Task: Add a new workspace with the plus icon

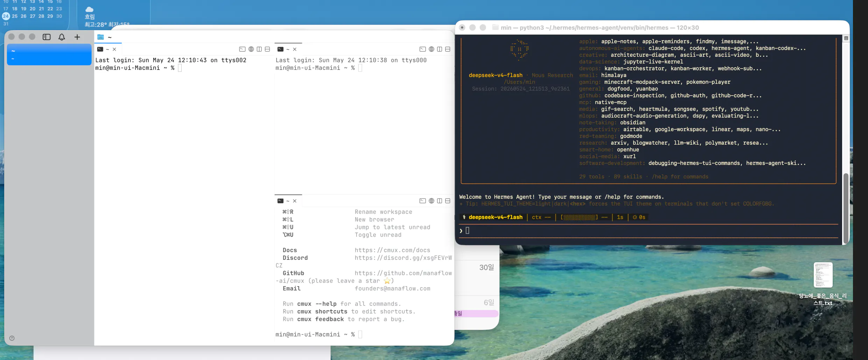Action: tap(77, 37)
